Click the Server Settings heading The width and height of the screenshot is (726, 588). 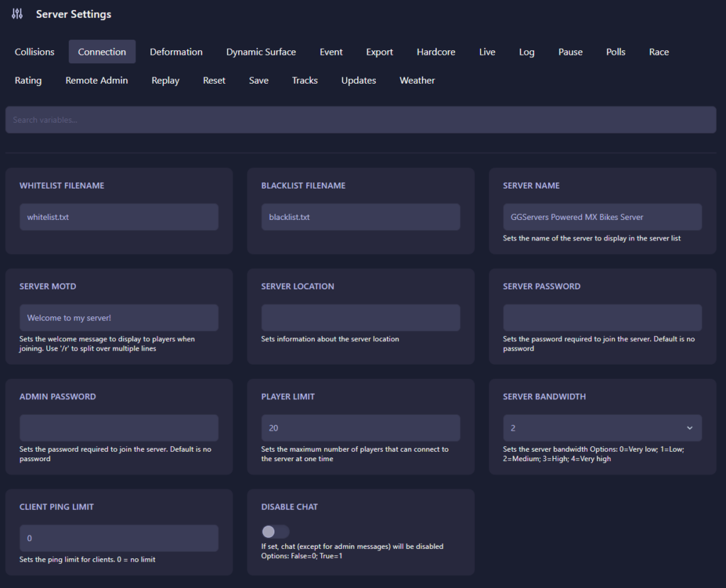pyautogui.click(x=74, y=14)
